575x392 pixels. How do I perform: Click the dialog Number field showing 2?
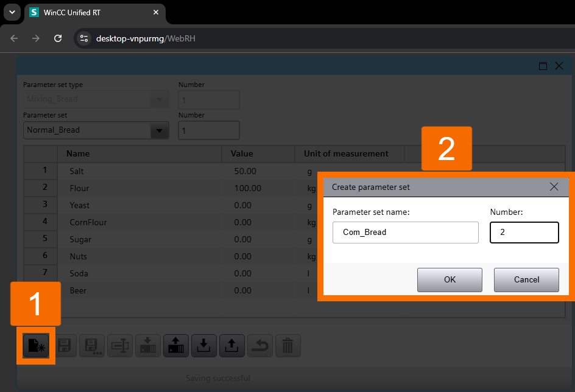(524, 233)
